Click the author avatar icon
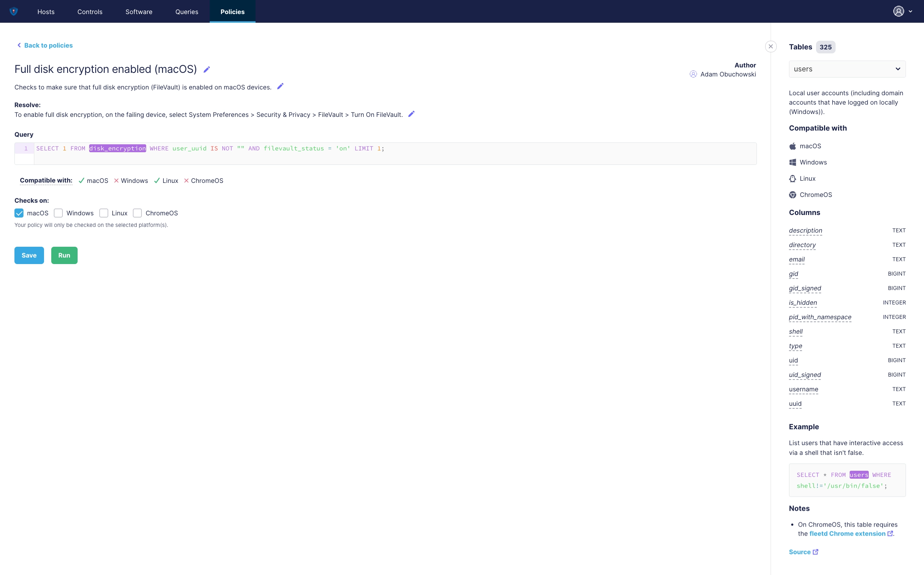Viewport: 924px width, 575px height. pos(693,74)
